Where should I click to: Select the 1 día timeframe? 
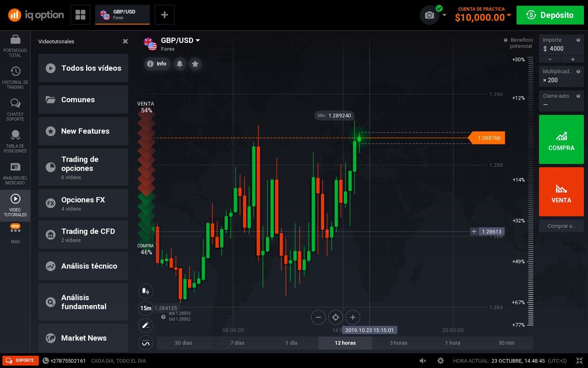click(x=291, y=343)
